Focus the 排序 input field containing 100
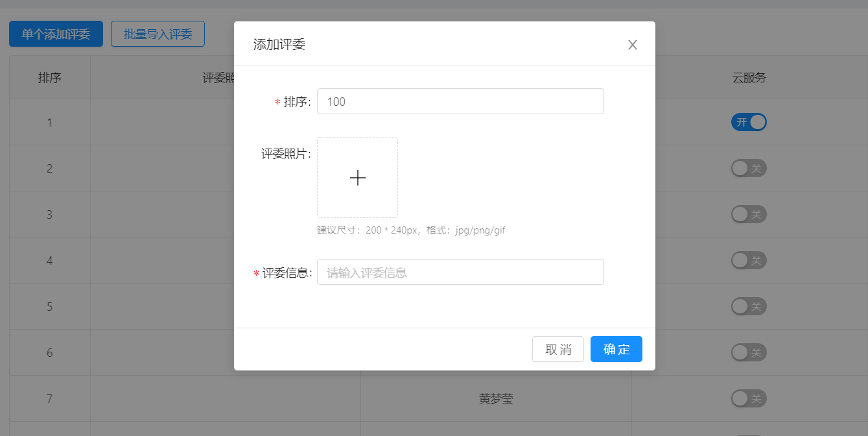868x436 pixels. point(460,101)
